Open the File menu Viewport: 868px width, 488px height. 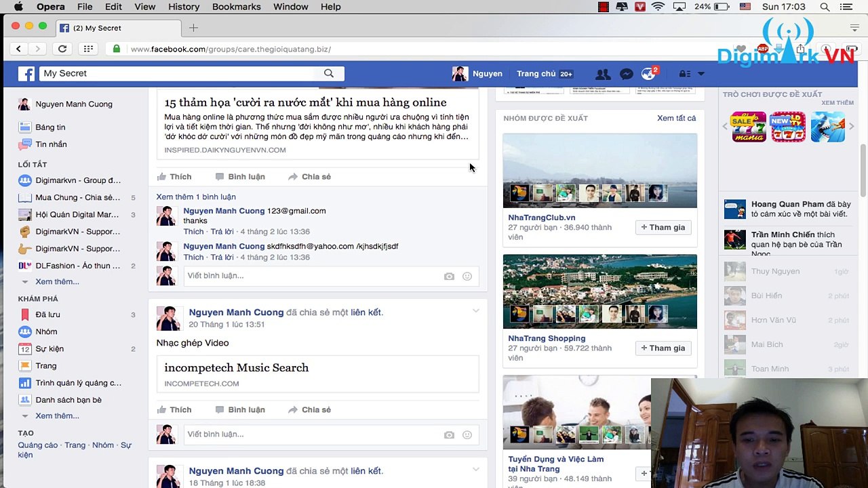[85, 7]
